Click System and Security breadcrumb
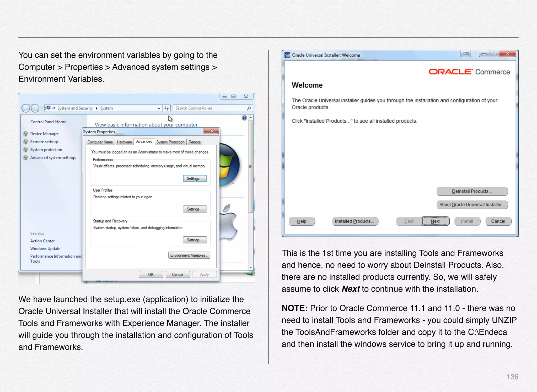 (75, 108)
